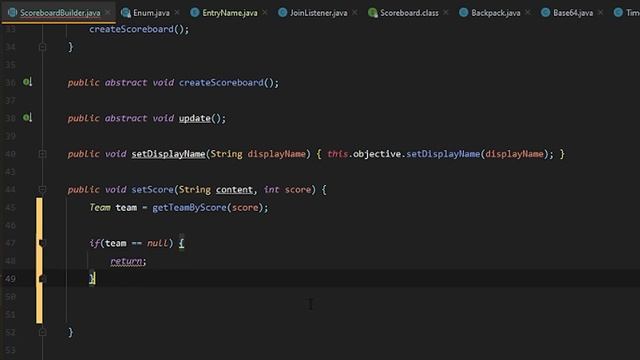Click the yellow change marker beside line 46
640x360 pixels.
pos(39,225)
